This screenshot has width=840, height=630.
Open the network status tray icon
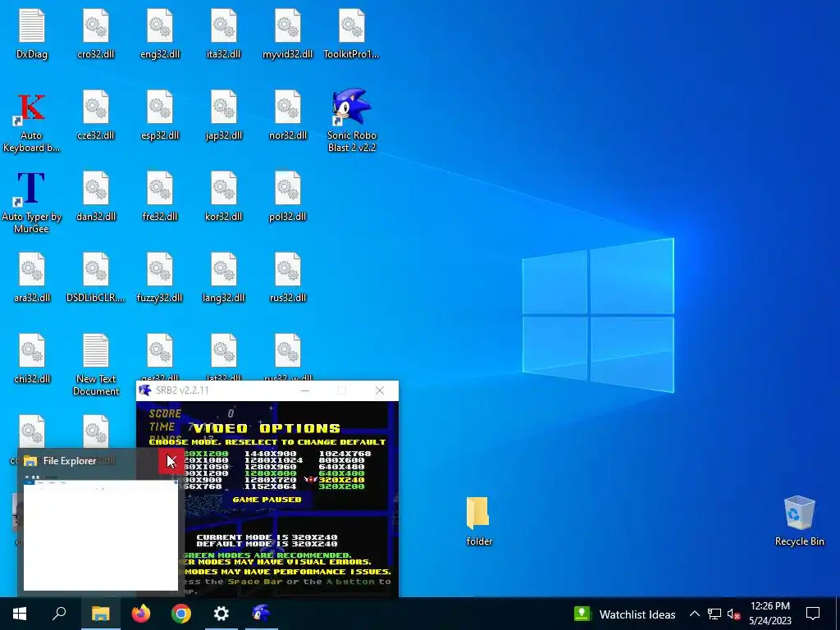(x=714, y=614)
